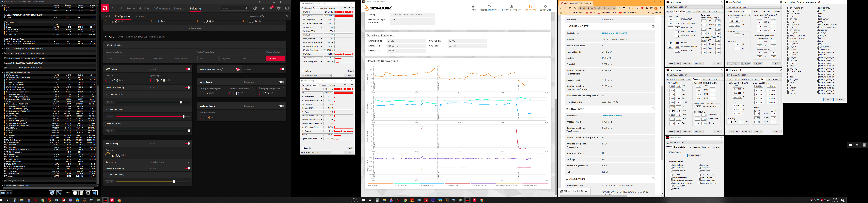Screen dimensions: 868x203
Task: Start the Stresstest gauge icon
Action: pos(262,16)
